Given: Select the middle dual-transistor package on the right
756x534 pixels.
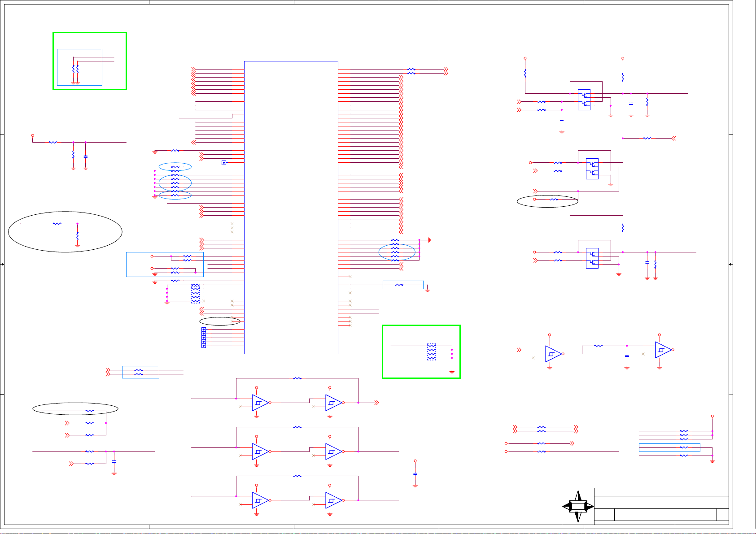Looking at the screenshot, I should click(x=592, y=169).
